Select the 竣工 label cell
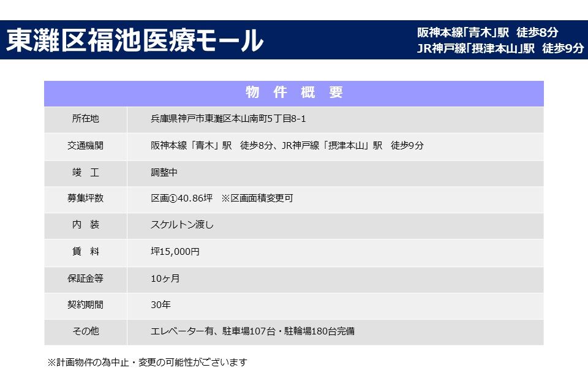This screenshot has height=392, width=588. (x=85, y=173)
